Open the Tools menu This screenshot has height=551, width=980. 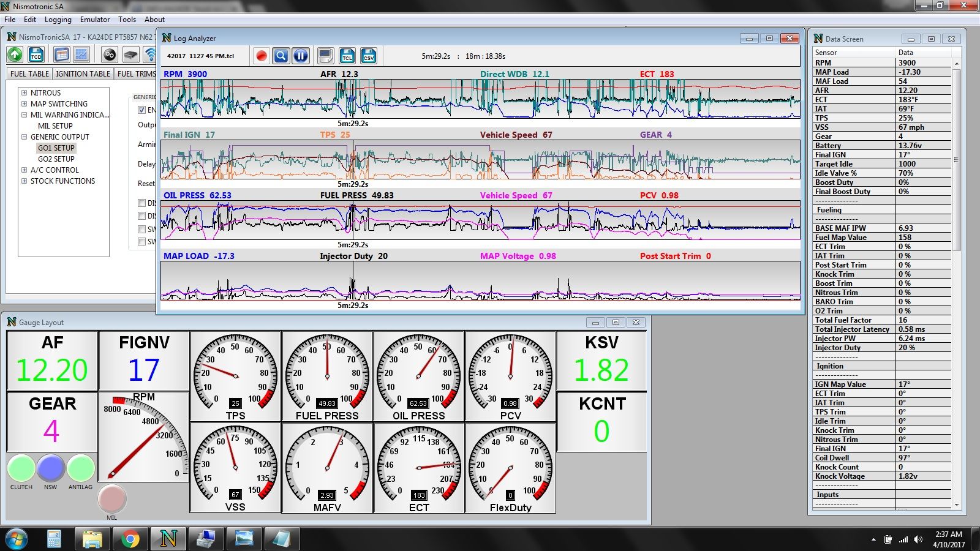(x=127, y=20)
